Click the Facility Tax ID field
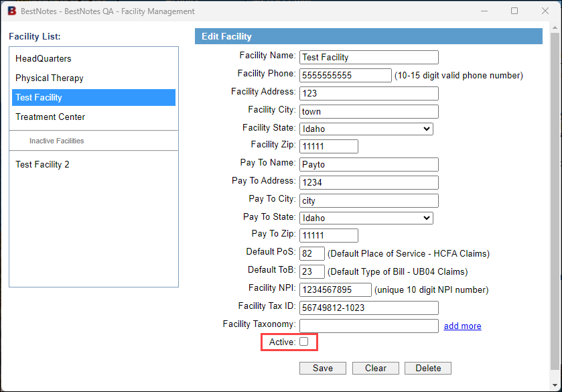Image resolution: width=562 pixels, height=392 pixels. coord(369,308)
